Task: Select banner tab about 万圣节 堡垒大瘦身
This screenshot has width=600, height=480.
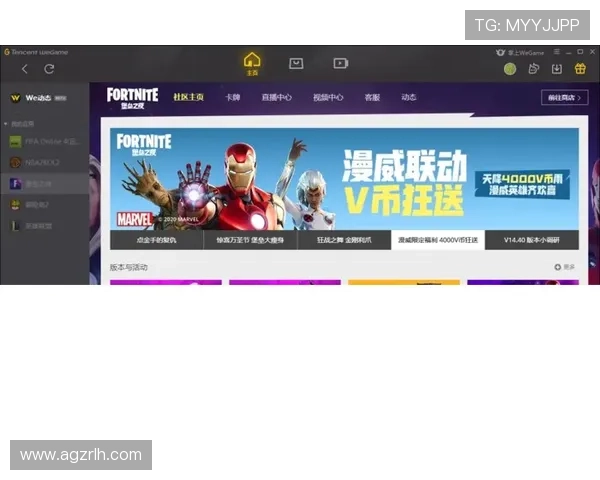Action: coord(250,240)
